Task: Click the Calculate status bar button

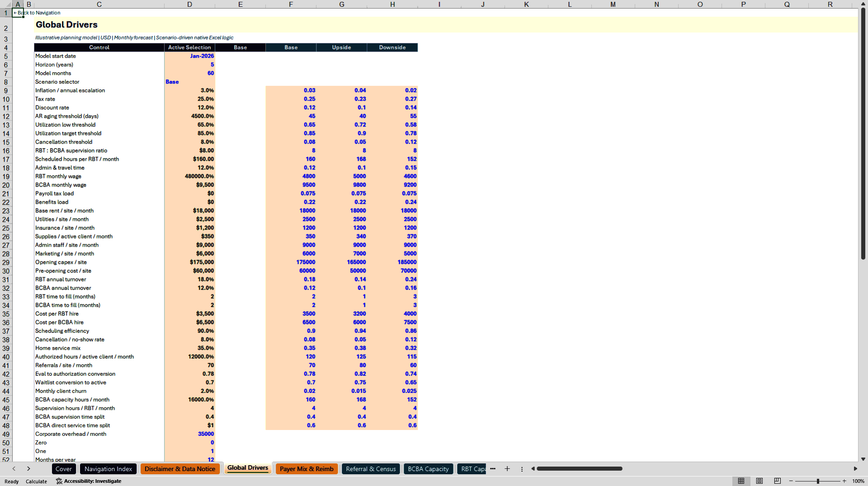Action: tap(36, 481)
